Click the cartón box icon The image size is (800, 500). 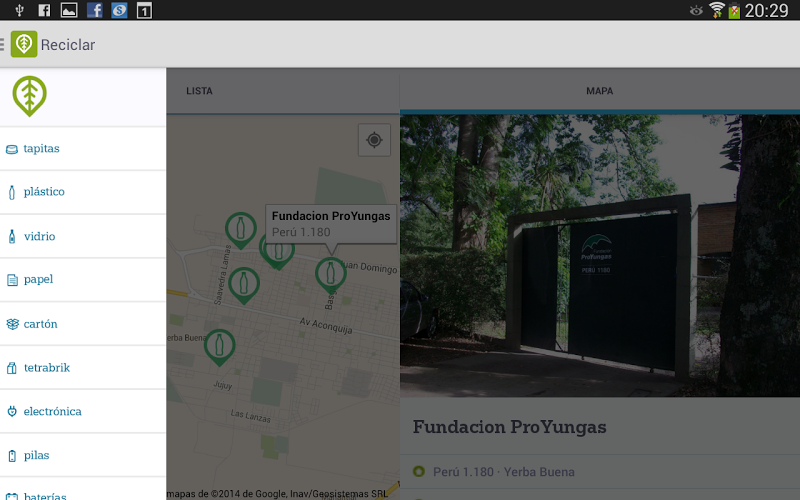(x=12, y=324)
